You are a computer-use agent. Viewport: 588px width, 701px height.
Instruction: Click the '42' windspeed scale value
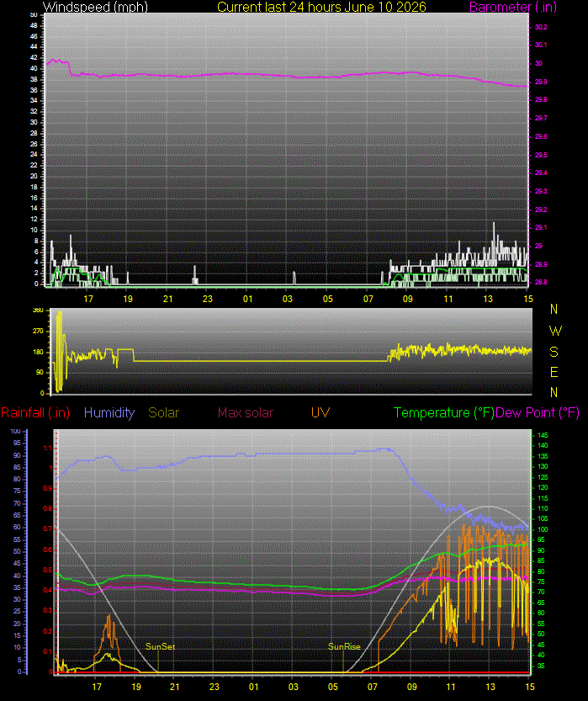[x=34, y=58]
